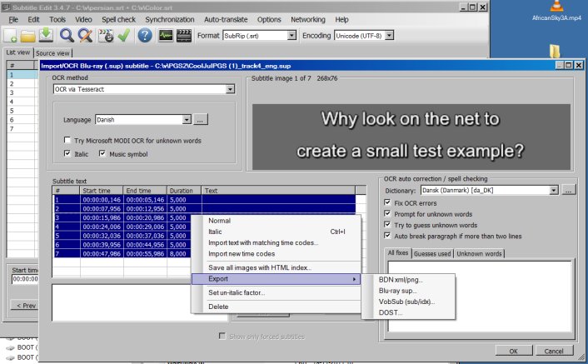The width and height of the screenshot is (588, 364).
Task: Click the < Prev button
Action: (x=24, y=306)
